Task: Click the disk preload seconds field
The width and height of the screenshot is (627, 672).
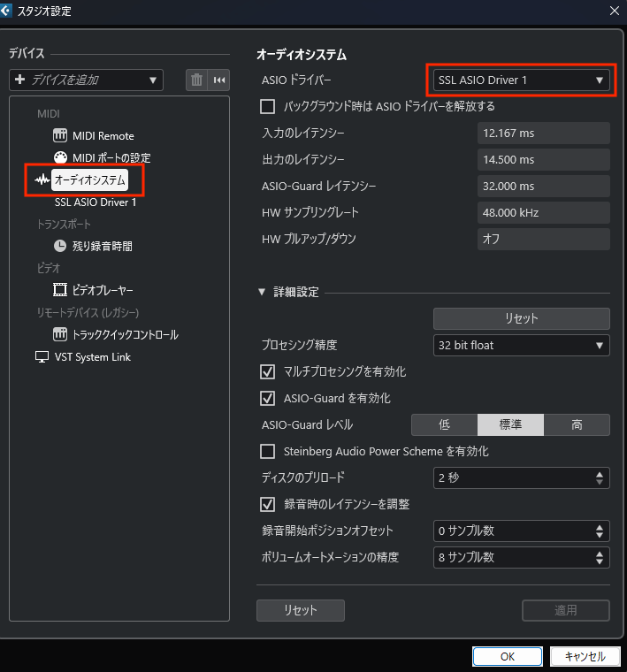Action: click(x=513, y=478)
